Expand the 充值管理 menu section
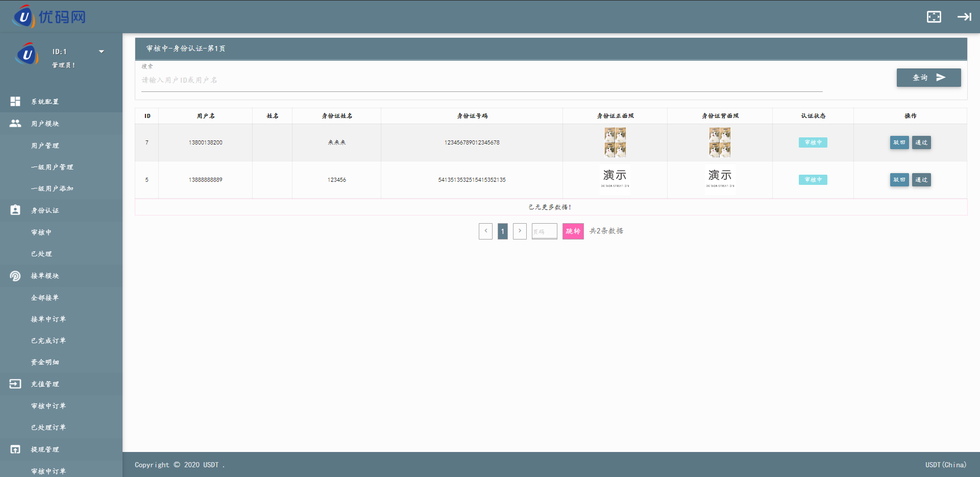This screenshot has width=980, height=477. click(x=61, y=384)
